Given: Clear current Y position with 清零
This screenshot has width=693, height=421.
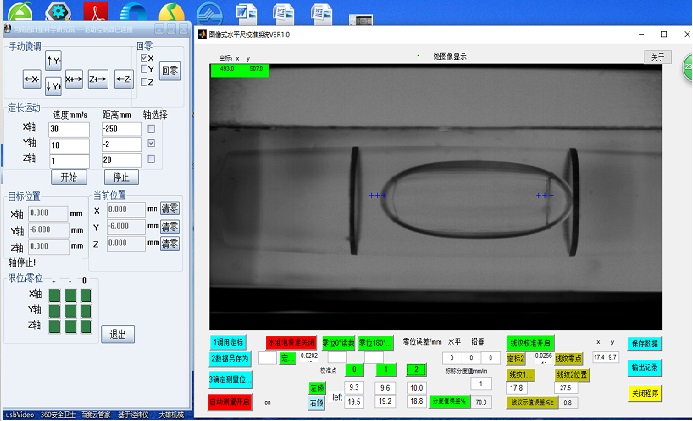Looking at the screenshot, I should click(x=170, y=227).
